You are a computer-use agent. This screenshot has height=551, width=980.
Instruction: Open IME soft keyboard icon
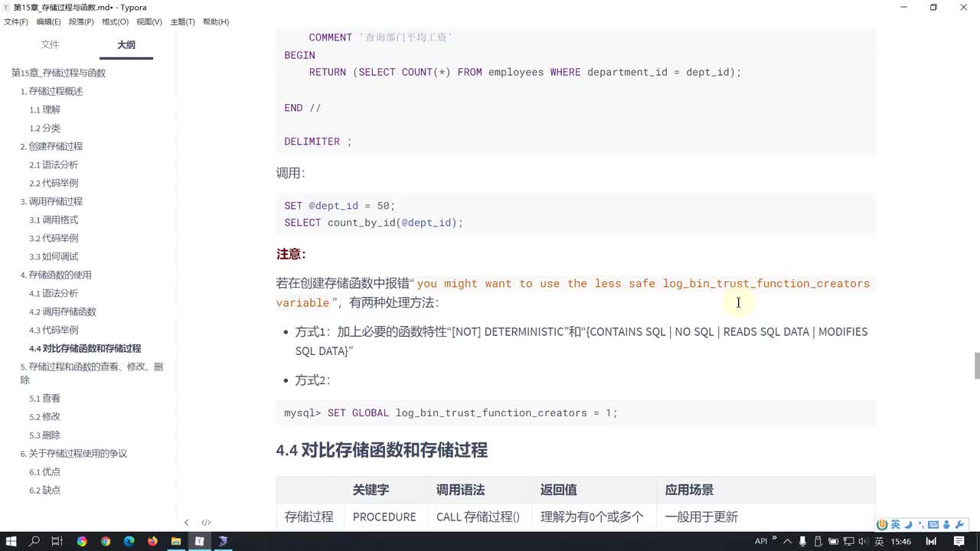[933, 524]
